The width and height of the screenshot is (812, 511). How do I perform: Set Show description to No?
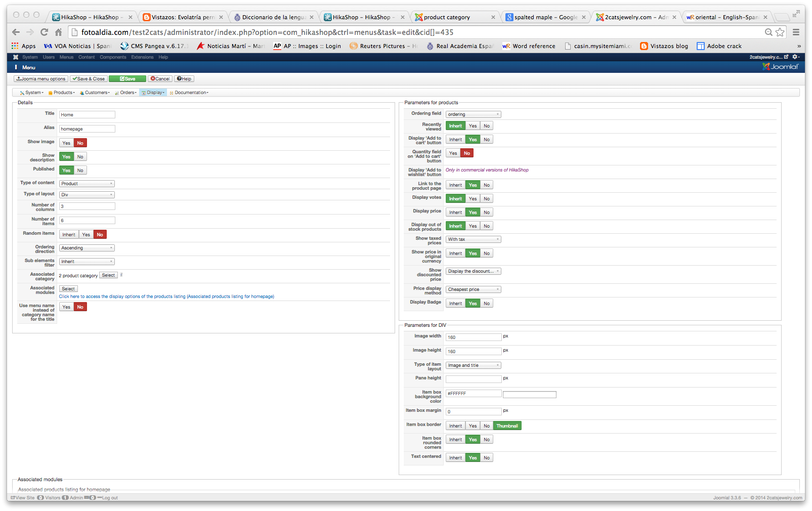80,157
